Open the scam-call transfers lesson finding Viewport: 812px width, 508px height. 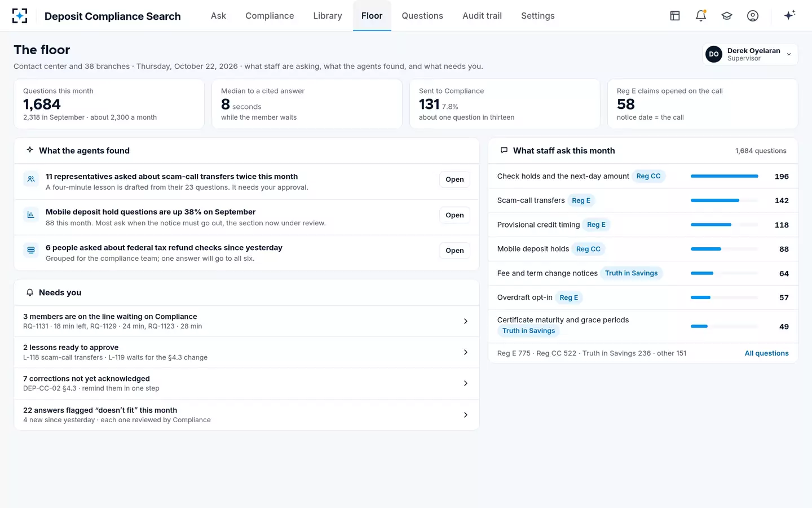454,179
